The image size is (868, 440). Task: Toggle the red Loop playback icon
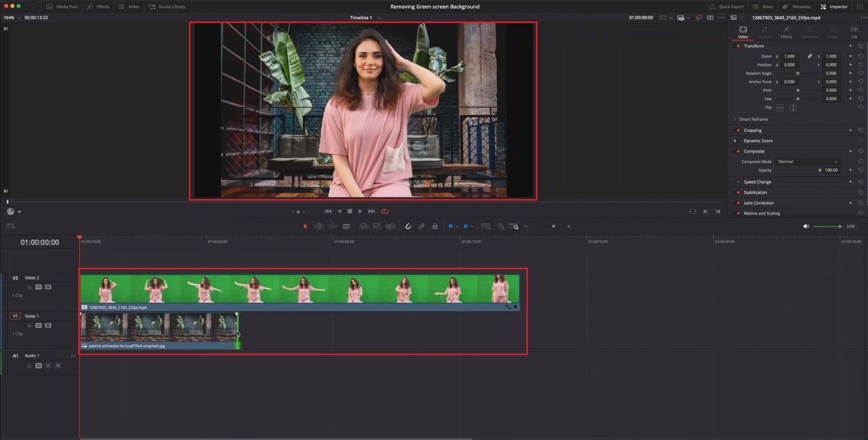pyautogui.click(x=385, y=211)
